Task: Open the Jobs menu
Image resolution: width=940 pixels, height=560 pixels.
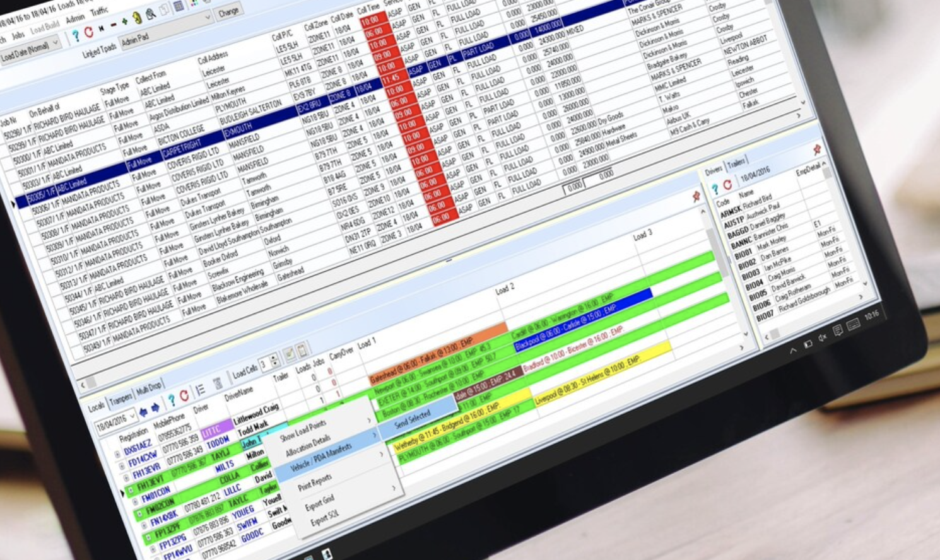Action: 18,35
